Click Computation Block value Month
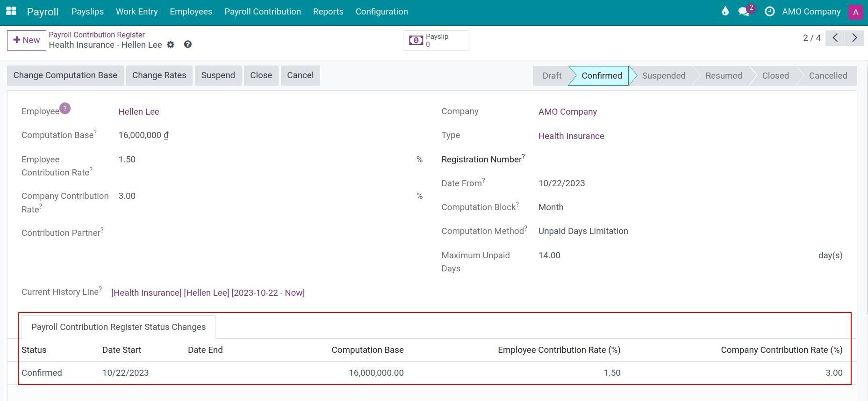 551,207
